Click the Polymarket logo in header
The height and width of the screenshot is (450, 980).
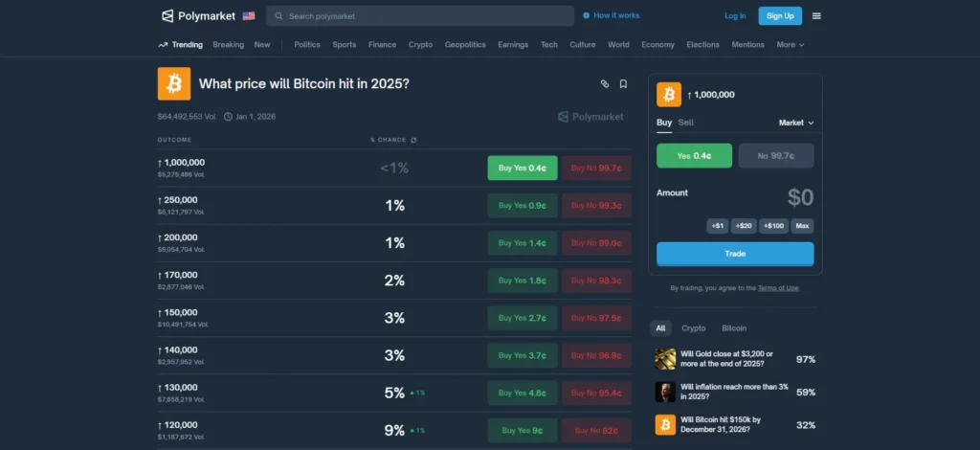[198, 15]
